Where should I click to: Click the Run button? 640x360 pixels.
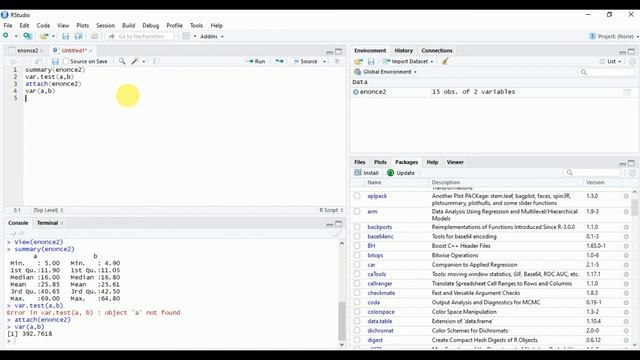pos(256,61)
